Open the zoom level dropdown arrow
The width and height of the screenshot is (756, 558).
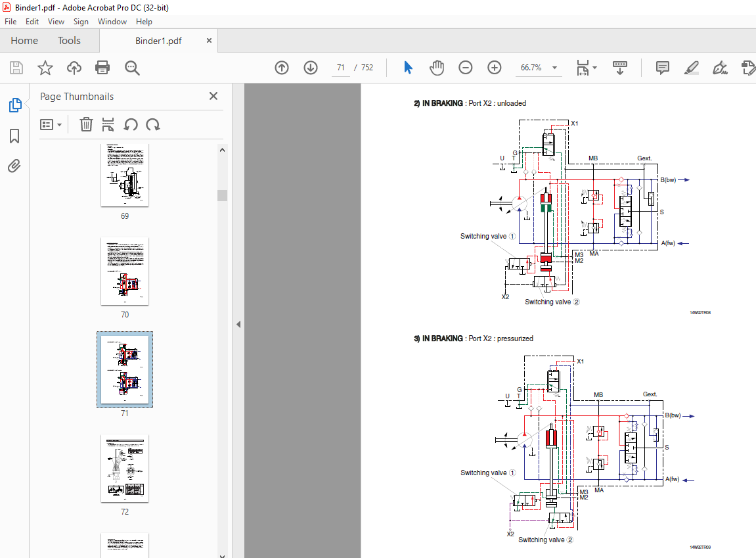(554, 68)
